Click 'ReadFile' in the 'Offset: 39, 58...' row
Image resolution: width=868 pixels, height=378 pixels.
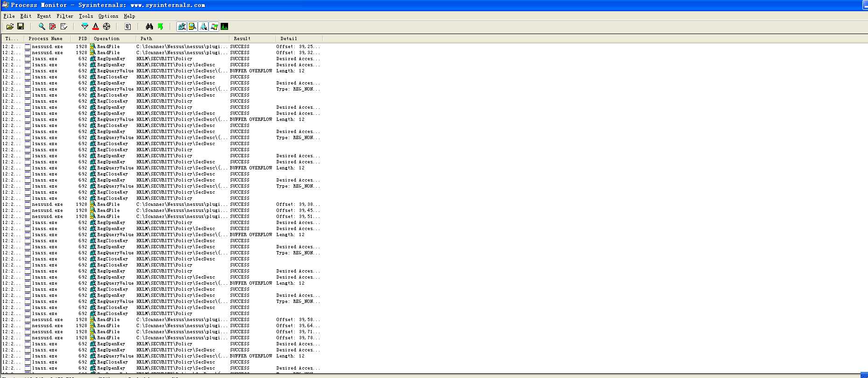[x=108, y=320]
